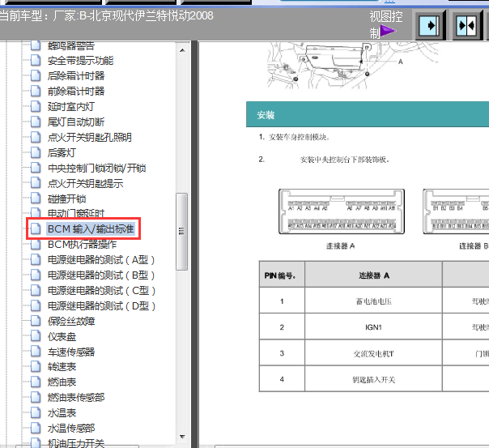This screenshot has width=489, height=448.
Task: Select the 安全带提示功能 tree item
Action: pyautogui.click(x=80, y=61)
